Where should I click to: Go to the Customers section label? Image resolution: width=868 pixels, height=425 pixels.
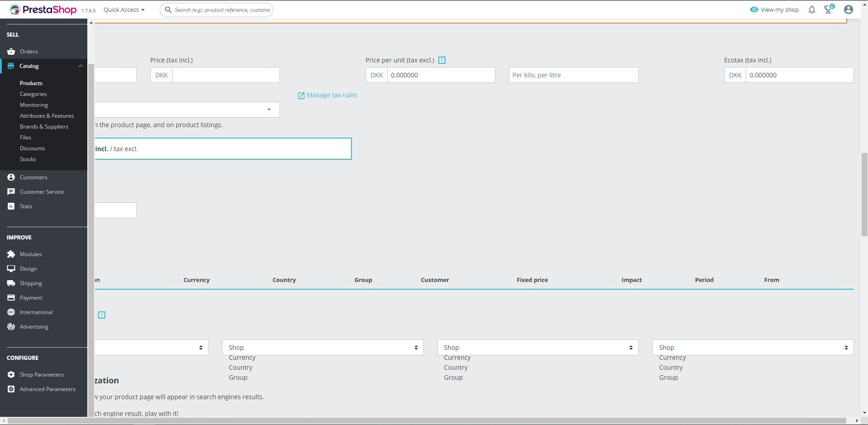[33, 177]
